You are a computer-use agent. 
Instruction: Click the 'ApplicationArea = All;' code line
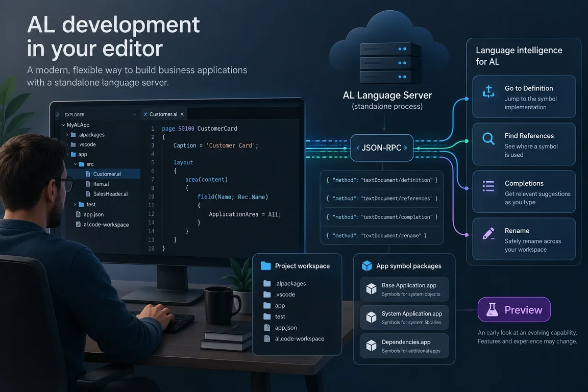click(x=245, y=214)
